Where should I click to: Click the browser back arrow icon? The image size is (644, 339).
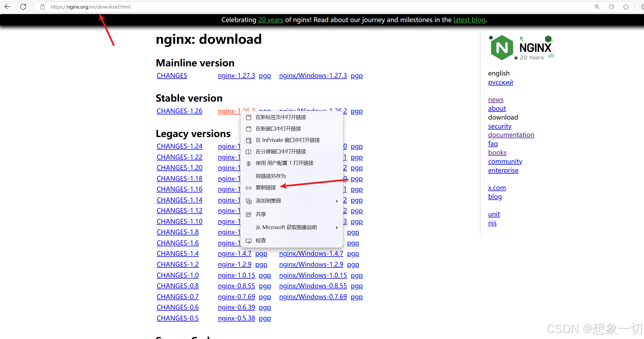tap(7, 7)
